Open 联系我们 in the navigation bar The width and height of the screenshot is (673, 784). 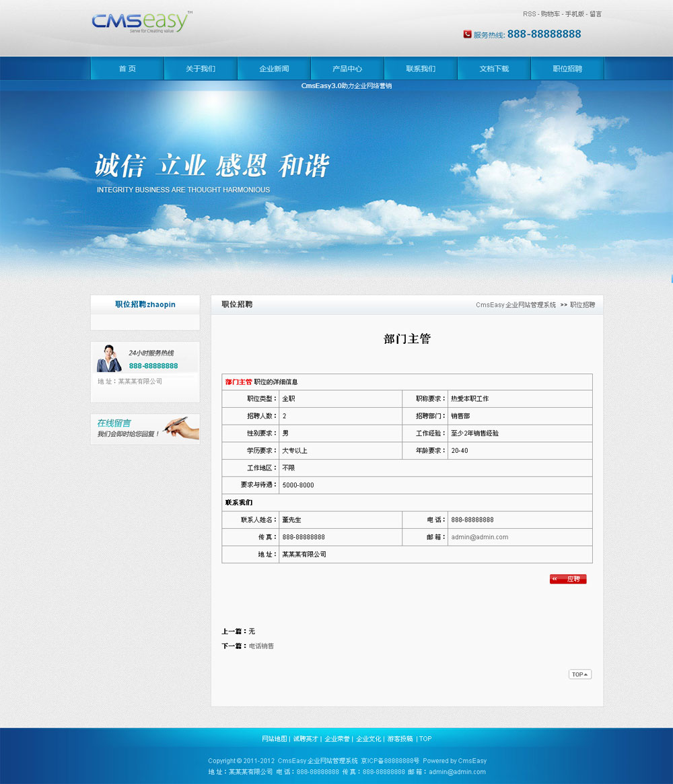[421, 69]
